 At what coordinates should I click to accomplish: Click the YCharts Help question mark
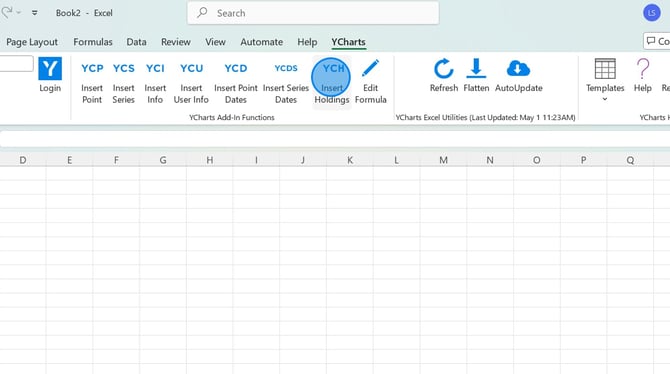click(x=643, y=69)
